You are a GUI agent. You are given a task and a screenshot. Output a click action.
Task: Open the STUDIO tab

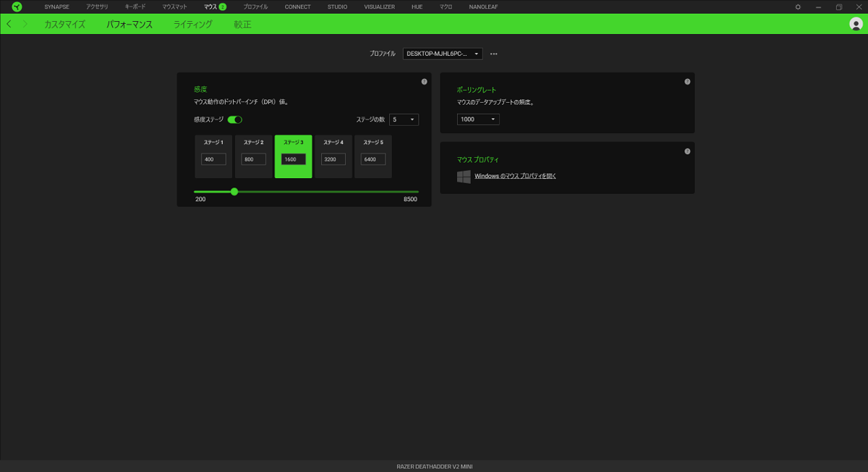[x=337, y=7]
